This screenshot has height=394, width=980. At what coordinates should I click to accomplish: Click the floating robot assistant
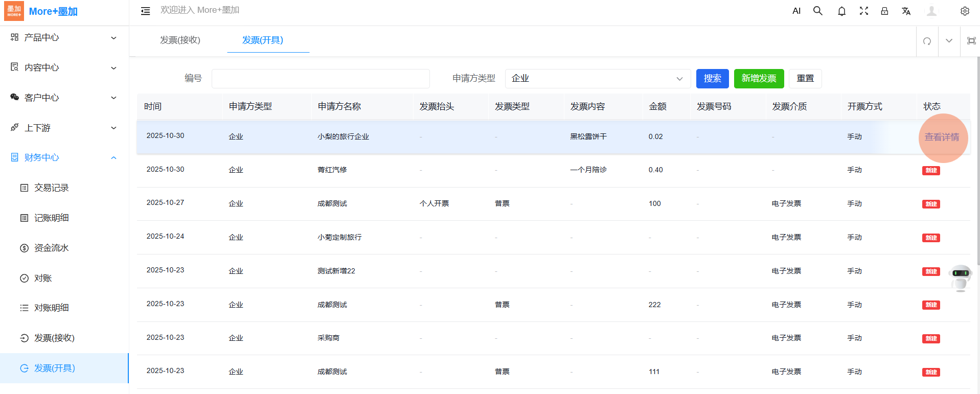point(960,277)
